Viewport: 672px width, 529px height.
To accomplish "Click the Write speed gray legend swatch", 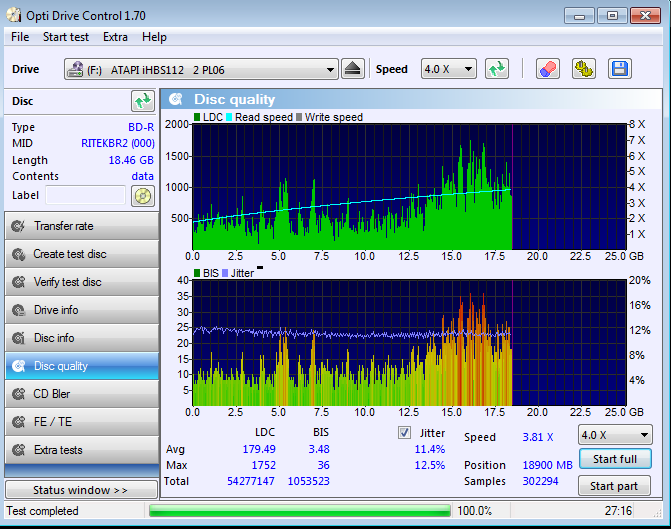I will click(299, 117).
